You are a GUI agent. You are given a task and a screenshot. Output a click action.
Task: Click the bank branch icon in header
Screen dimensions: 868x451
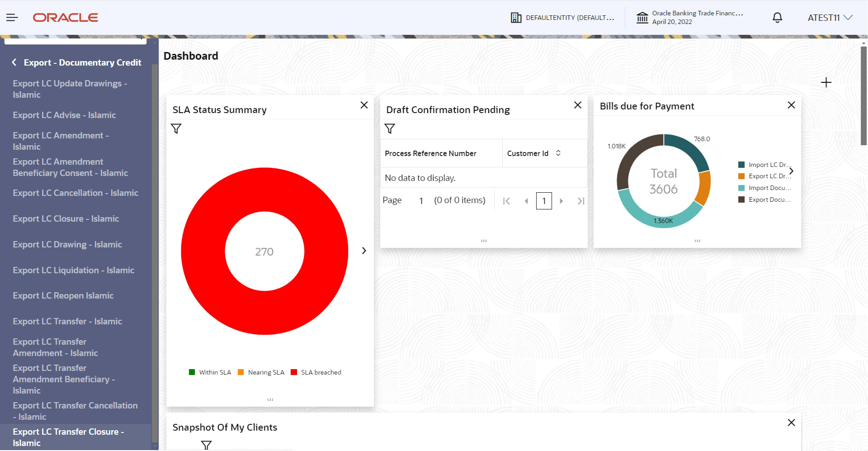tap(642, 18)
